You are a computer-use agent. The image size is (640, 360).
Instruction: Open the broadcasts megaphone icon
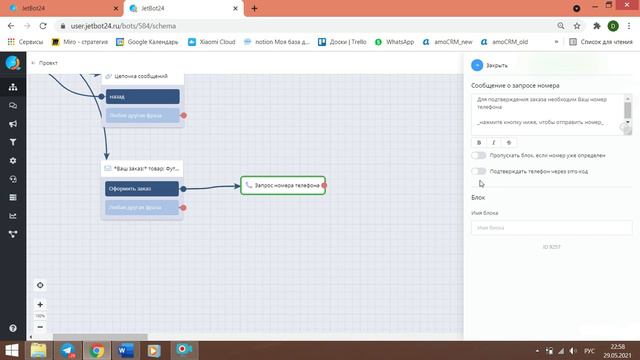(x=13, y=124)
